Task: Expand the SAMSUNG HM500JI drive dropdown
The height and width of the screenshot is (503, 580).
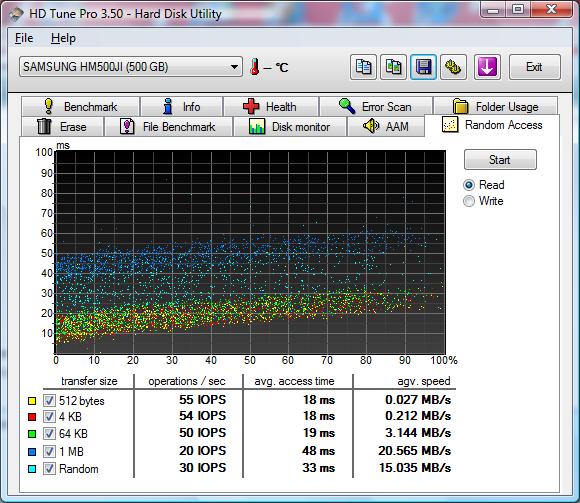Action: tap(131, 67)
